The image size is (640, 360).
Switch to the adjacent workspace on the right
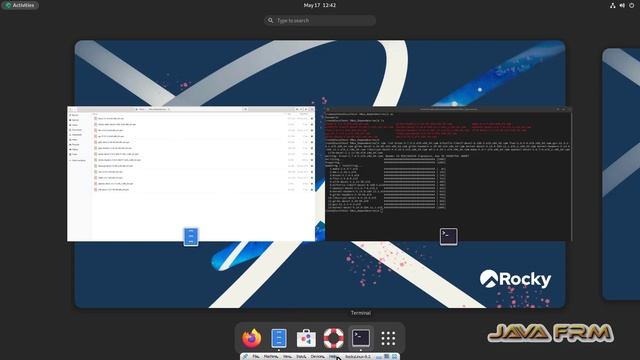tap(621, 174)
